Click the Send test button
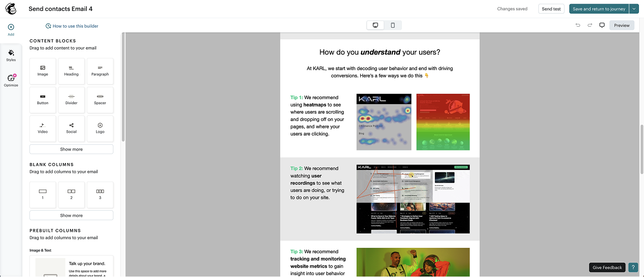The height and width of the screenshot is (277, 644). click(551, 8)
